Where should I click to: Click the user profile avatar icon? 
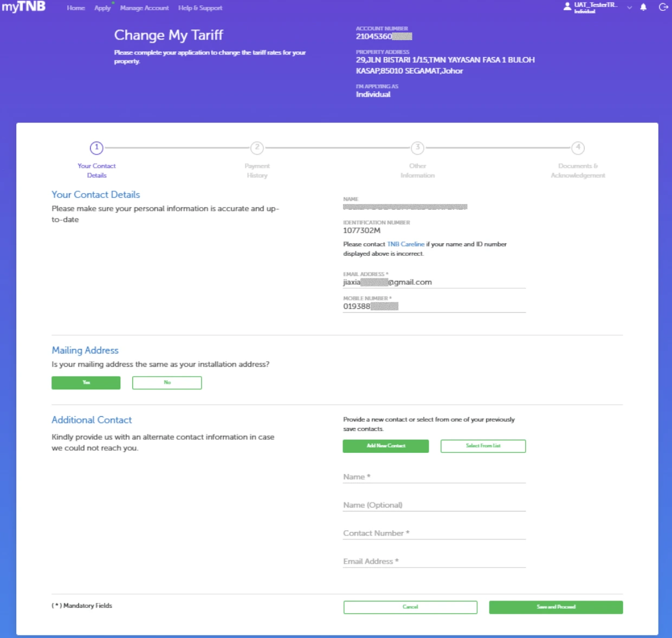pyautogui.click(x=567, y=7)
